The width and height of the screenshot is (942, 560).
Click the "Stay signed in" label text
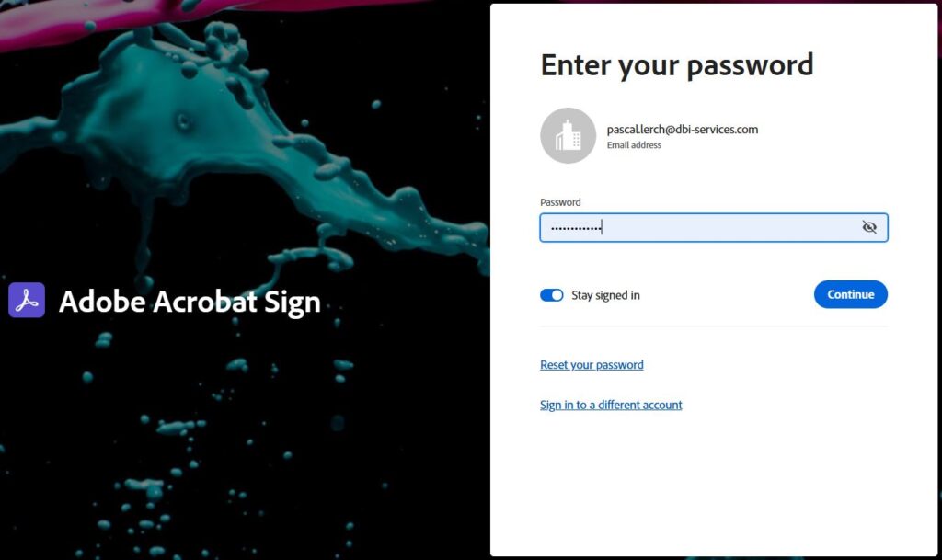(605, 294)
